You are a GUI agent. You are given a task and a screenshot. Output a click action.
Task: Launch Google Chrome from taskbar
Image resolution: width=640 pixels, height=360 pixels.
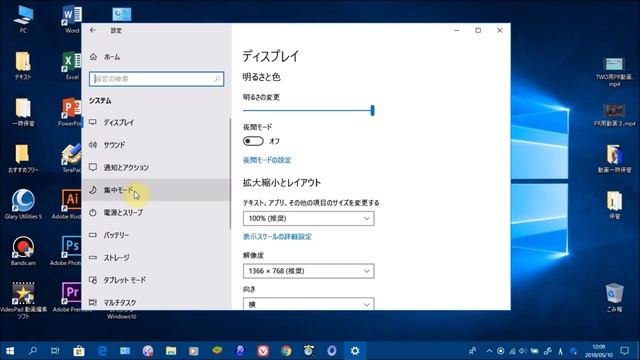pos(286,351)
